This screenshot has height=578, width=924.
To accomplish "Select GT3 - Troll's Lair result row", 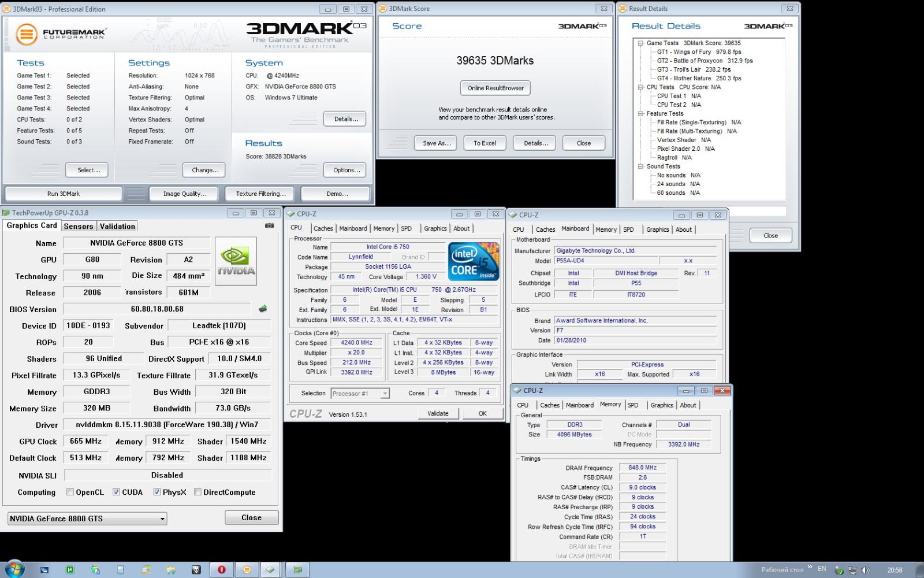I will coord(694,69).
